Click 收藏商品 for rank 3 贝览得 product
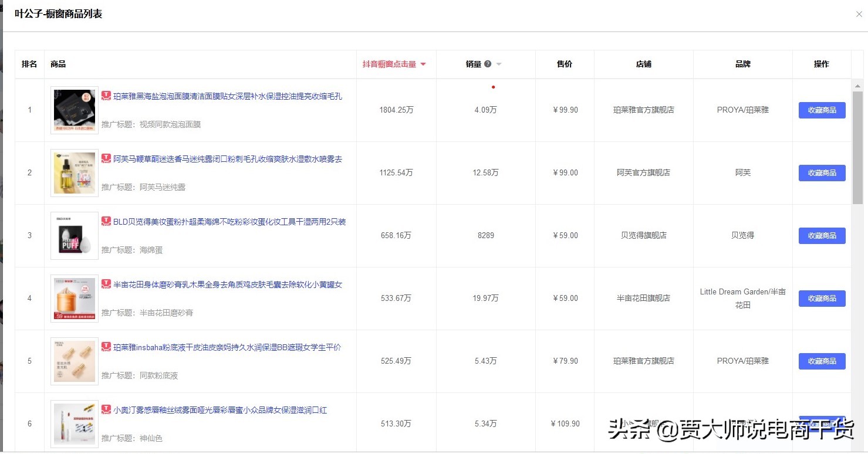The height and width of the screenshot is (454, 868). [x=822, y=236]
